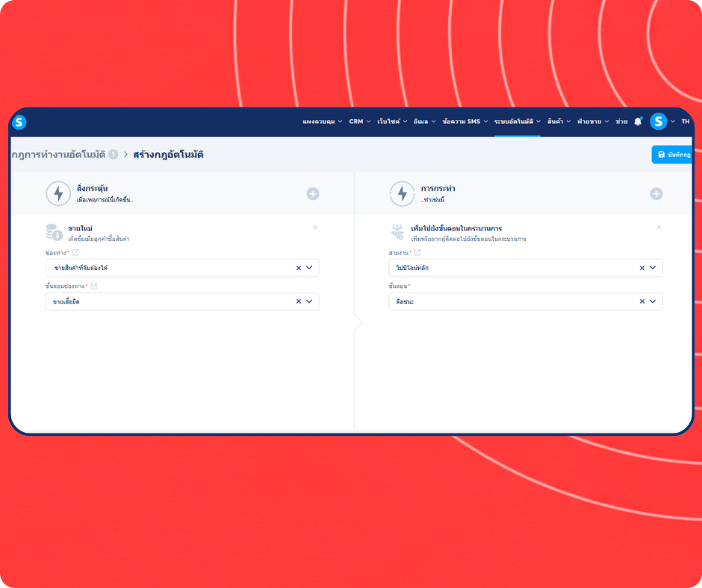
Task: Open the CRM menu
Action: (x=359, y=122)
